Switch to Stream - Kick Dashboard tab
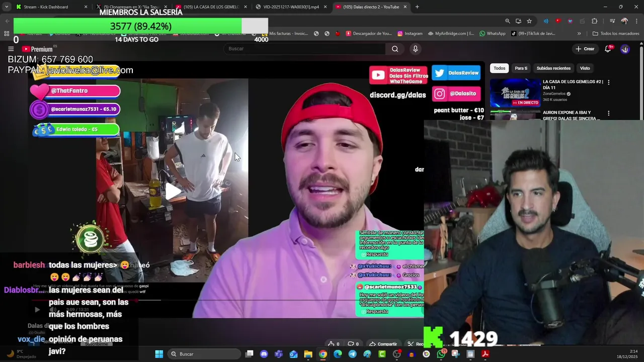Image resolution: width=644 pixels, height=362 pixels. pos(50,7)
